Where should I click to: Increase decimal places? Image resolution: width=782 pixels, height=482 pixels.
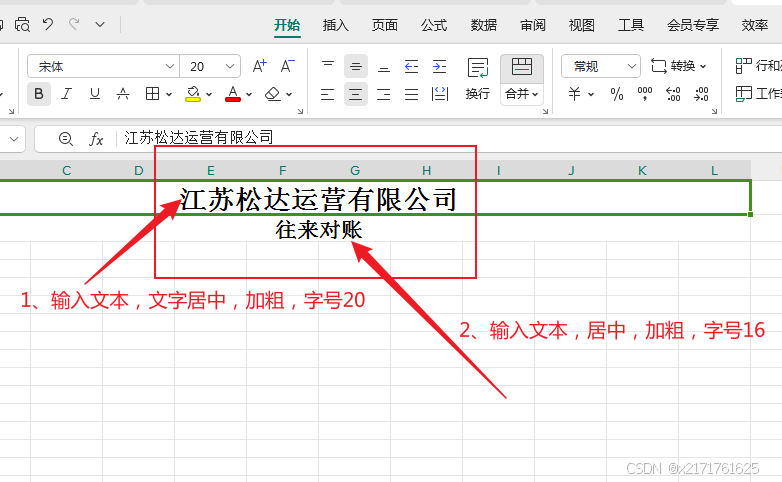(x=673, y=94)
